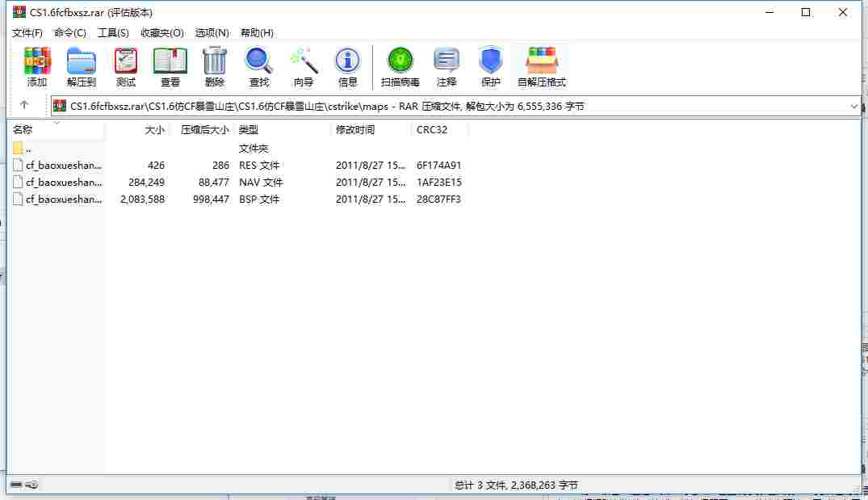Click status text 总计 3 文件
Image resolution: width=868 pixels, height=500 pixels.
[x=480, y=485]
